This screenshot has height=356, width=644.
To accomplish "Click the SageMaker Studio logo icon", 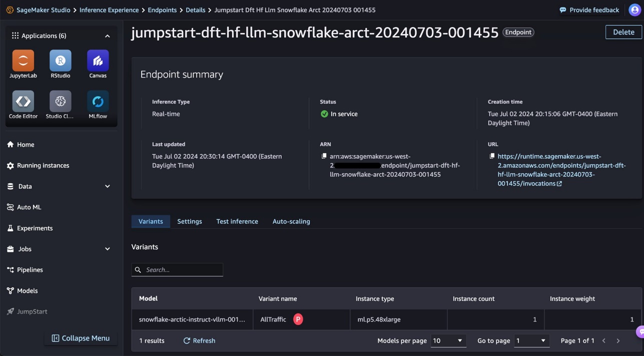I will point(10,10).
